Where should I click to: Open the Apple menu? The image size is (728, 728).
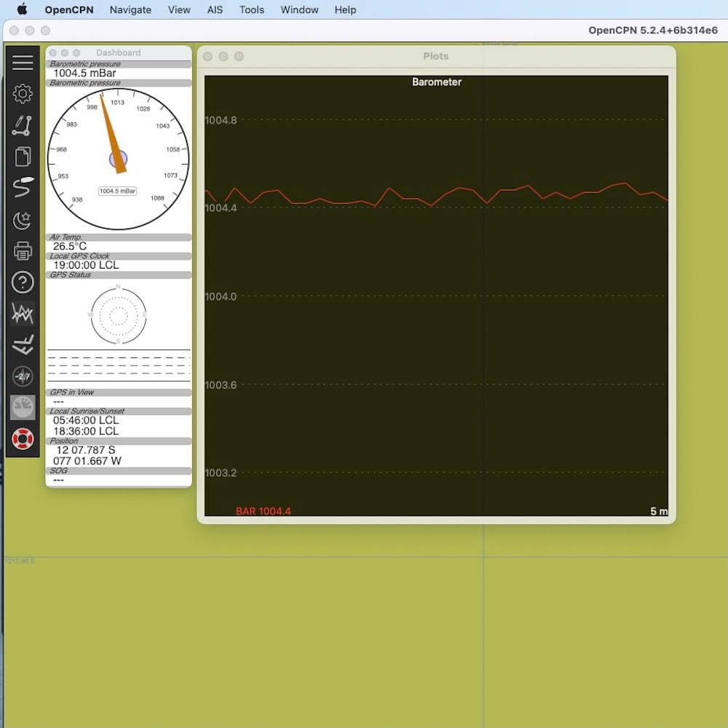[x=22, y=9]
